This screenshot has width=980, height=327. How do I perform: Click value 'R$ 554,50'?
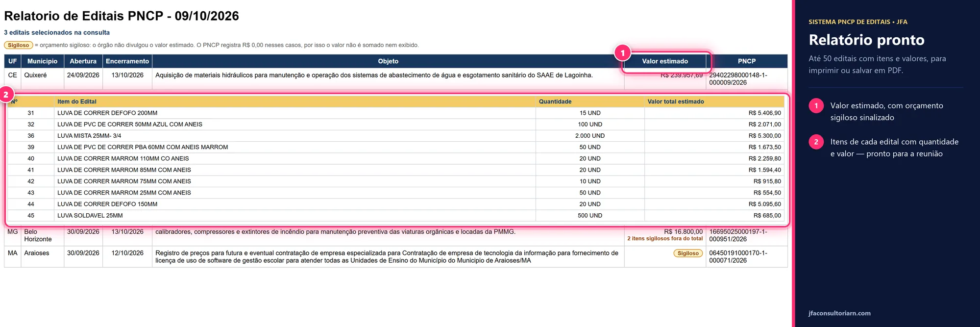click(x=767, y=193)
